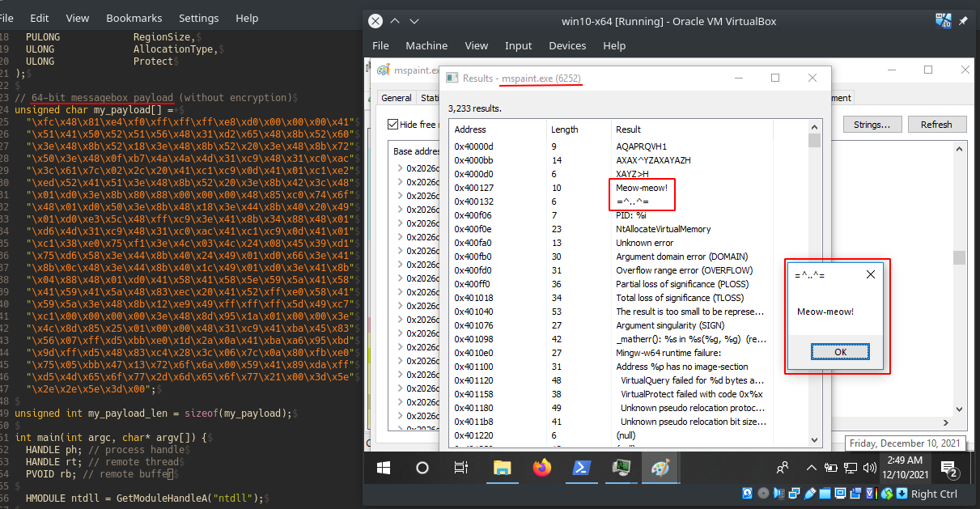Toggle Hide free regions checkbox

click(x=393, y=124)
